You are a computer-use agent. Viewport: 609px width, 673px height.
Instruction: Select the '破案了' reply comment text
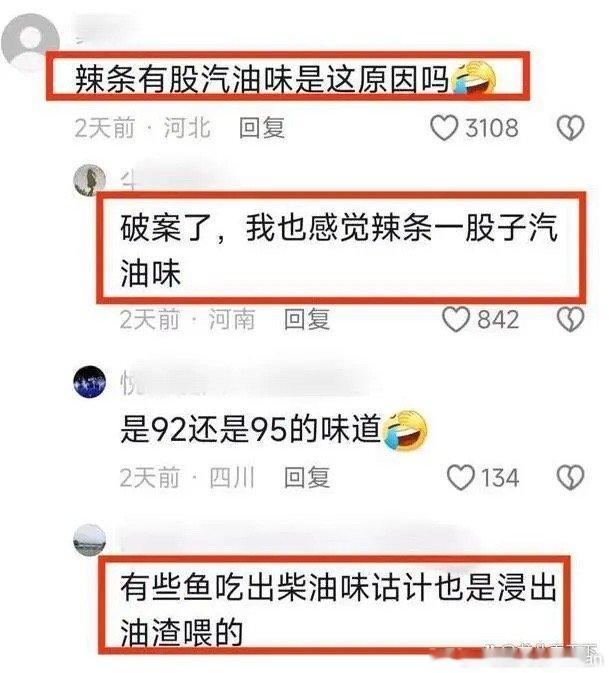(339, 250)
